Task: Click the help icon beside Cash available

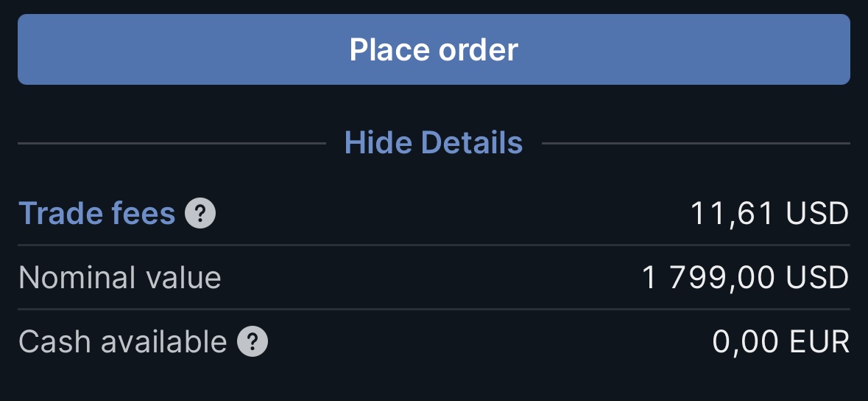Action: 253,342
